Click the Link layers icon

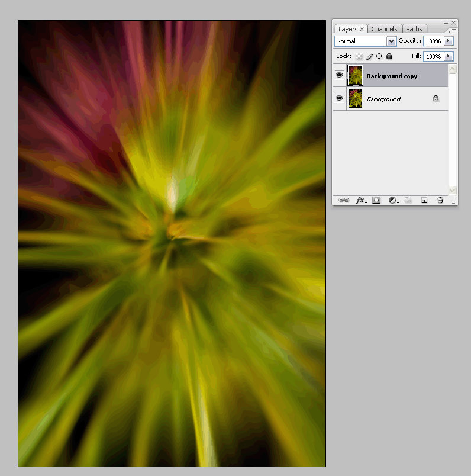343,201
